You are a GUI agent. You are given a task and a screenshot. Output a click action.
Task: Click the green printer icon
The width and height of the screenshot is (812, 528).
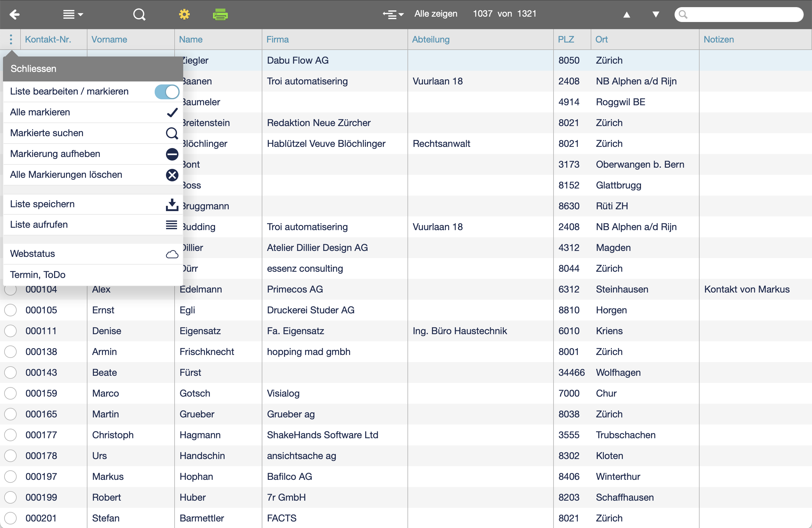[x=220, y=14]
